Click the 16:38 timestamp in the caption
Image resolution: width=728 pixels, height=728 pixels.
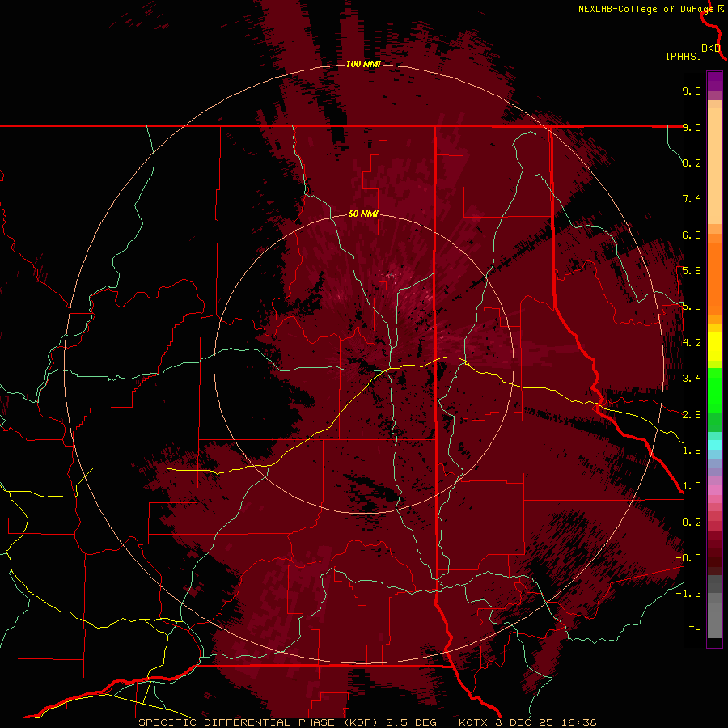coord(578,722)
